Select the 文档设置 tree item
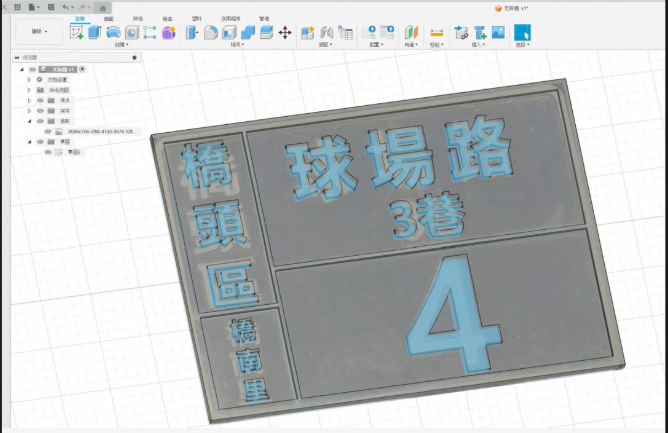The image size is (668, 433). 57,80
